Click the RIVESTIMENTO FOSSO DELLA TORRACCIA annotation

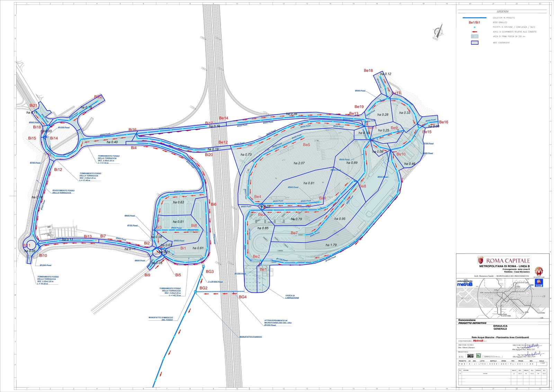pos(63,192)
